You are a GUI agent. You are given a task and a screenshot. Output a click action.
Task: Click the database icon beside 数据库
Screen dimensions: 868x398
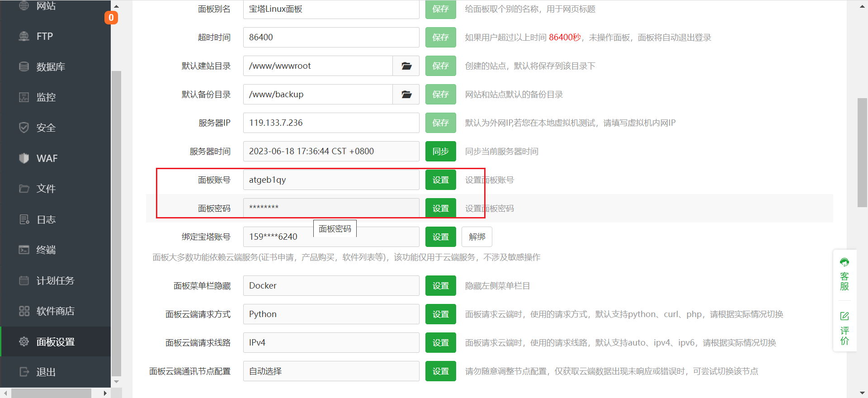click(24, 66)
